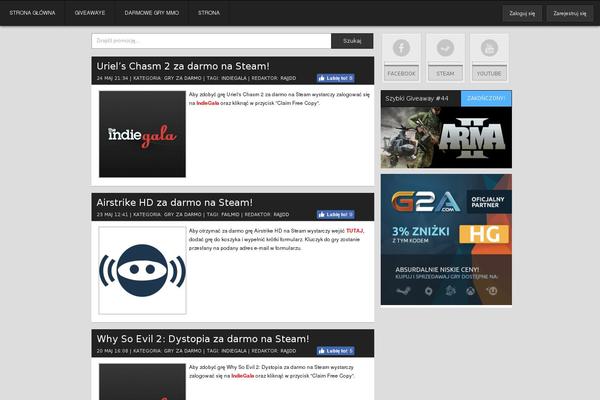Click RAJDO editor name on Uriel's Chasm post
600x400 pixels.
tap(288, 78)
